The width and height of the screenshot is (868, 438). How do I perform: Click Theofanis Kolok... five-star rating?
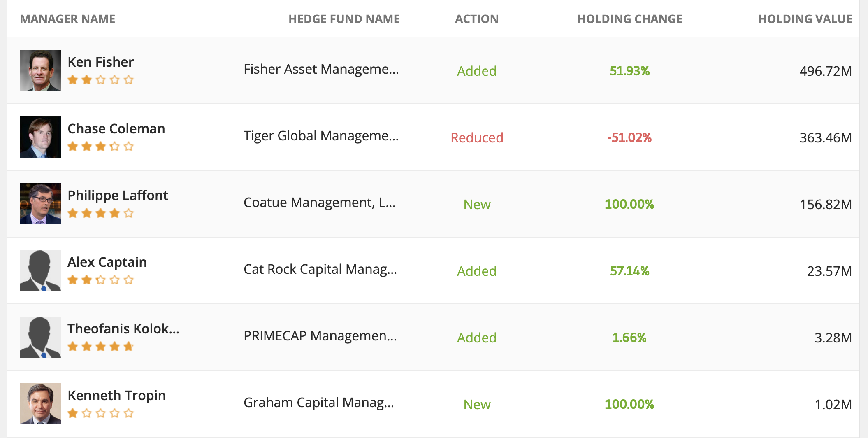click(101, 347)
